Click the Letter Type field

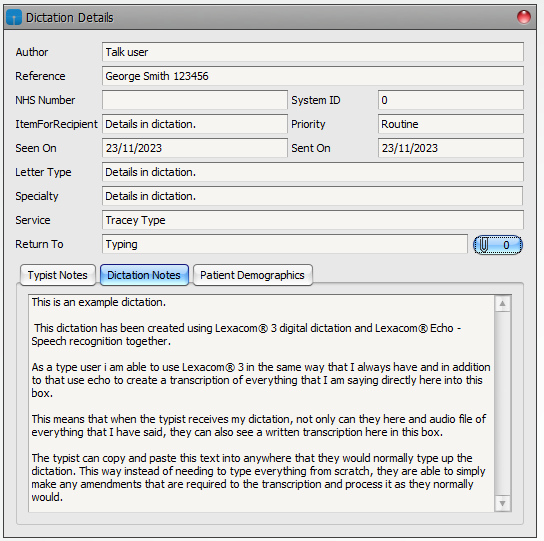click(x=313, y=172)
